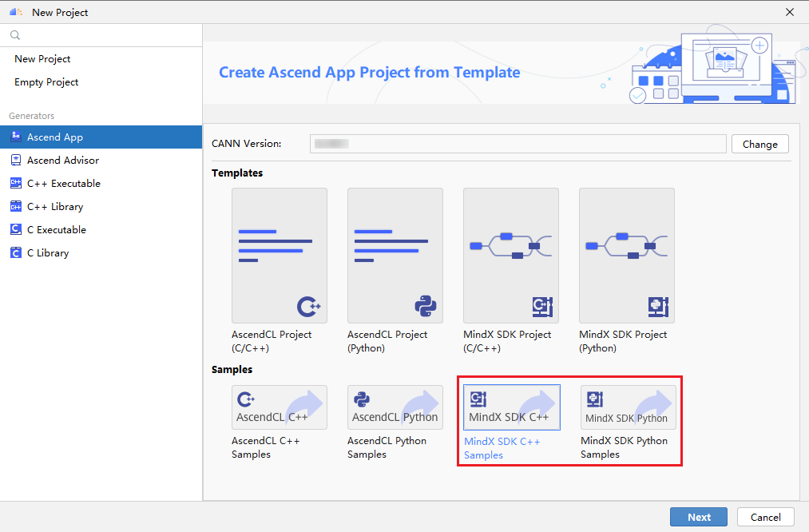Click C++ badge on MindX SDK template
This screenshot has width=809, height=532.
[x=543, y=307]
